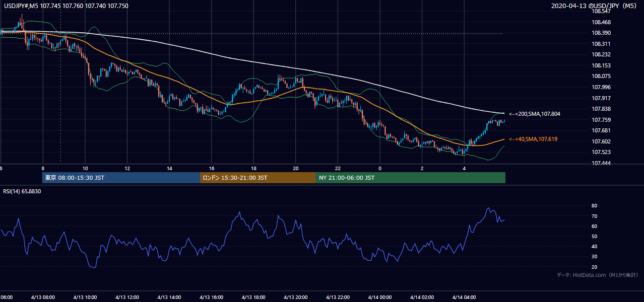644x302 pixels.
Task: Click price axis value 108.153
Action: tap(601, 66)
